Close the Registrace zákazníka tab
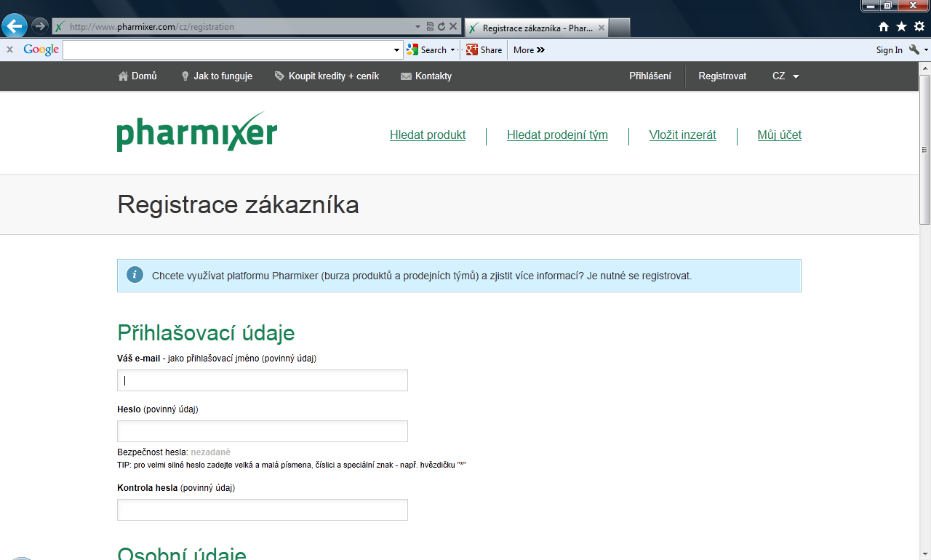931x560 pixels. [601, 28]
